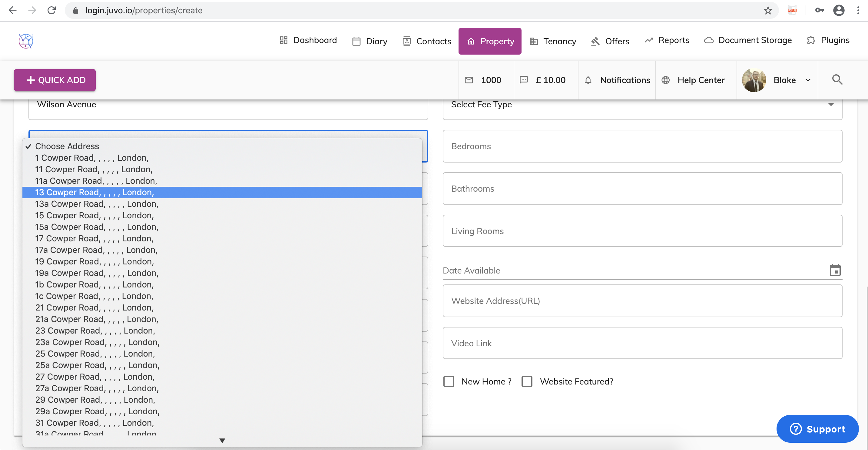Open the Blake user menu chevron
The image size is (868, 450).
tap(808, 80)
